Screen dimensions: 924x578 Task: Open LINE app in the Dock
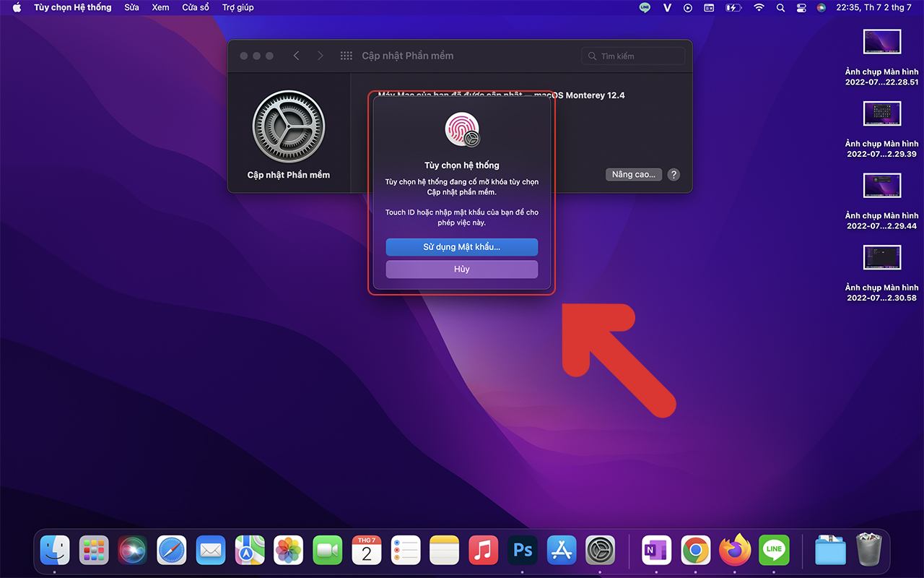pyautogui.click(x=774, y=551)
